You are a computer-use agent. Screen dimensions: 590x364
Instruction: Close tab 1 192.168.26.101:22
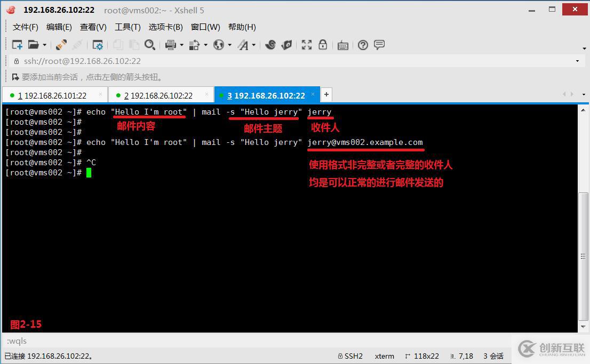100,94
